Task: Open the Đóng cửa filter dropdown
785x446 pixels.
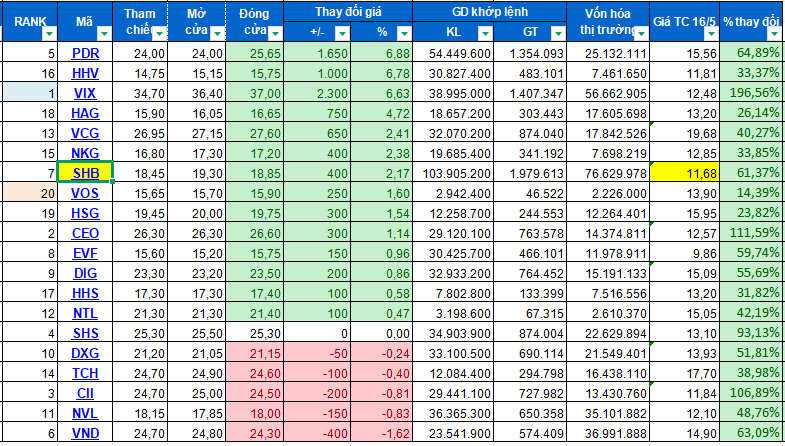Action: pyautogui.click(x=276, y=34)
